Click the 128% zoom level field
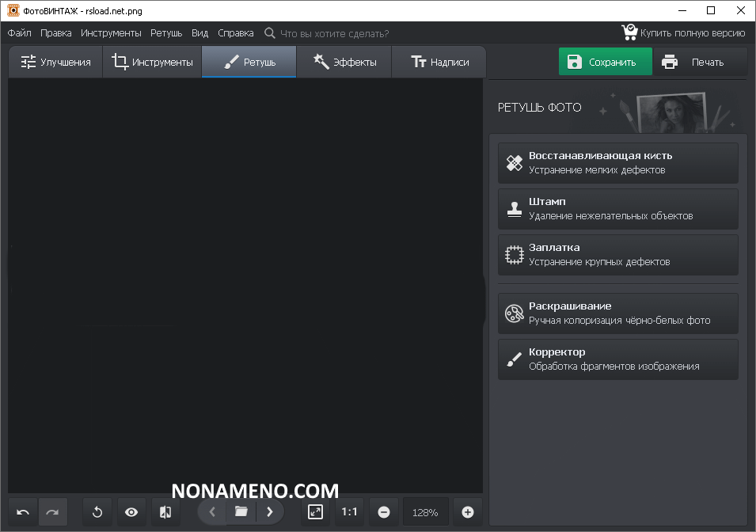756x532 pixels. (425, 512)
